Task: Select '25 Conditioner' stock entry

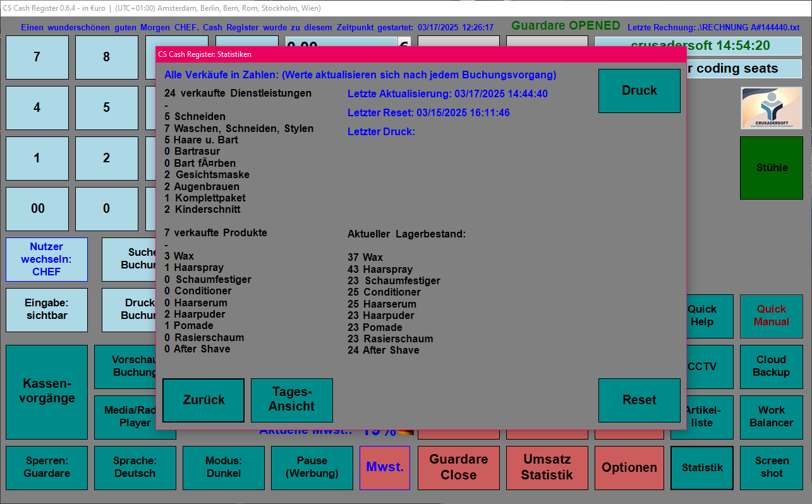Action: point(384,292)
